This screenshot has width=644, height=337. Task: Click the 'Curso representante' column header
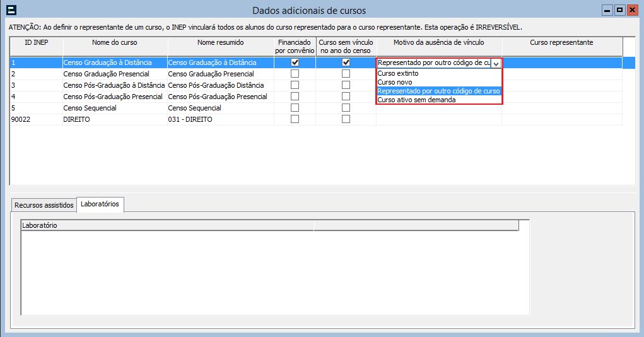[x=561, y=47]
